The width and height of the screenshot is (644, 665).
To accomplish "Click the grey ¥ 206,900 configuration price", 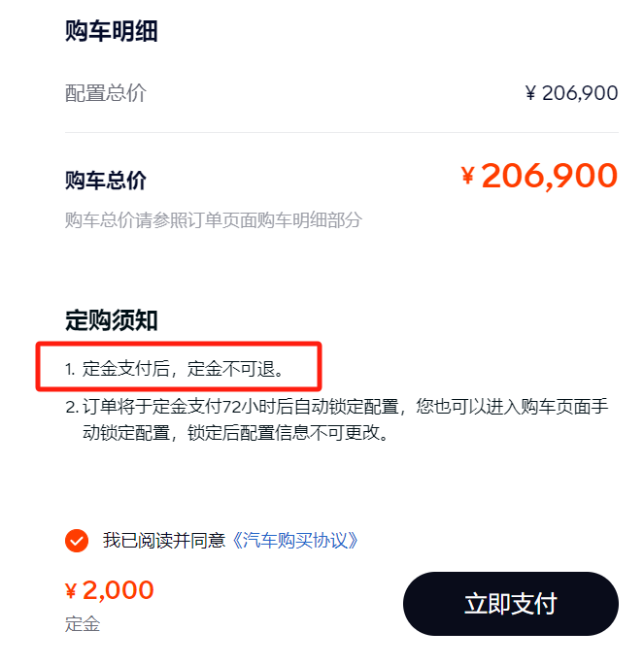I will pyautogui.click(x=571, y=93).
